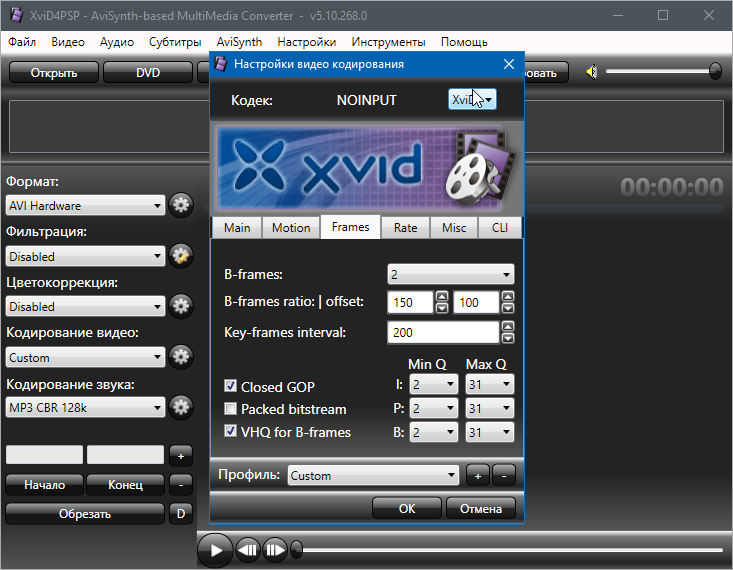Add trim range with plus button

point(181,455)
